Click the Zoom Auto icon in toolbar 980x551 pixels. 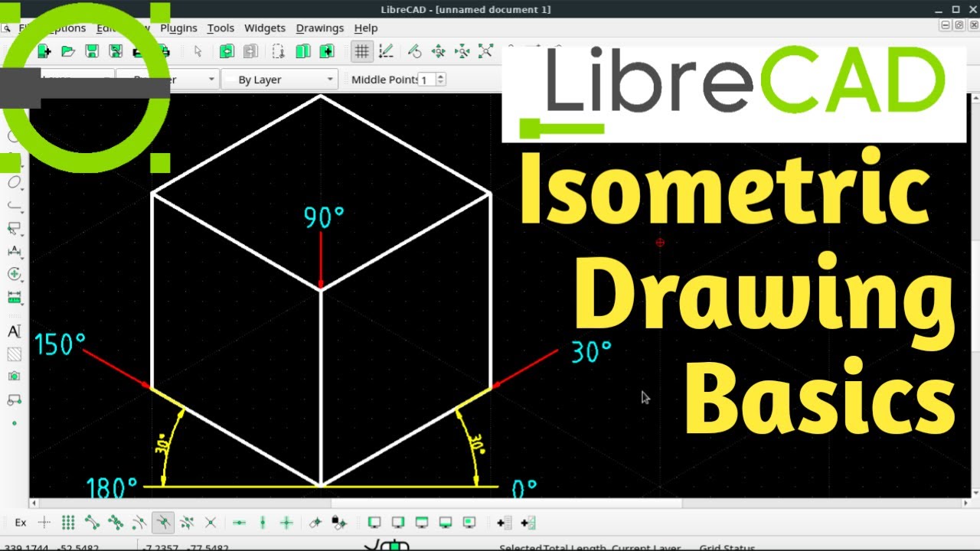(x=485, y=51)
